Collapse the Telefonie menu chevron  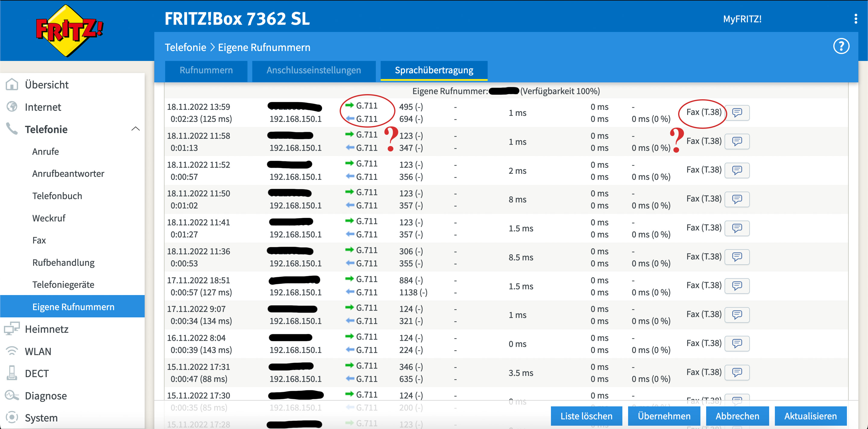(x=135, y=129)
